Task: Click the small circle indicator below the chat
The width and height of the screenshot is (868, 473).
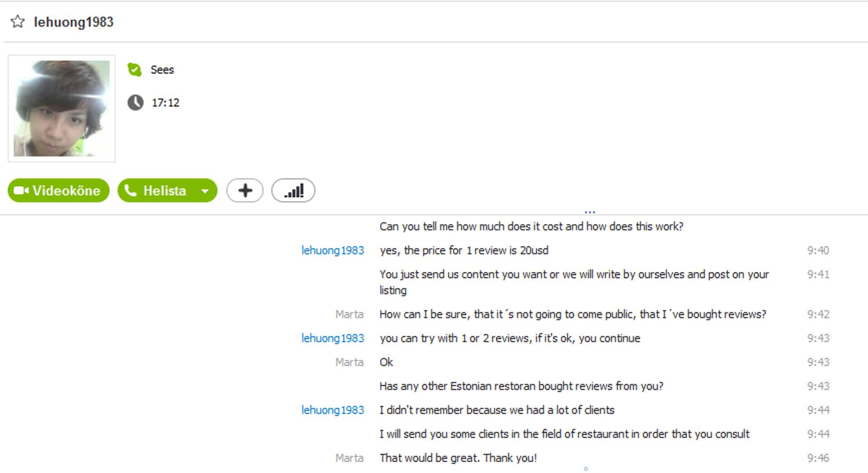Action: coord(586,468)
